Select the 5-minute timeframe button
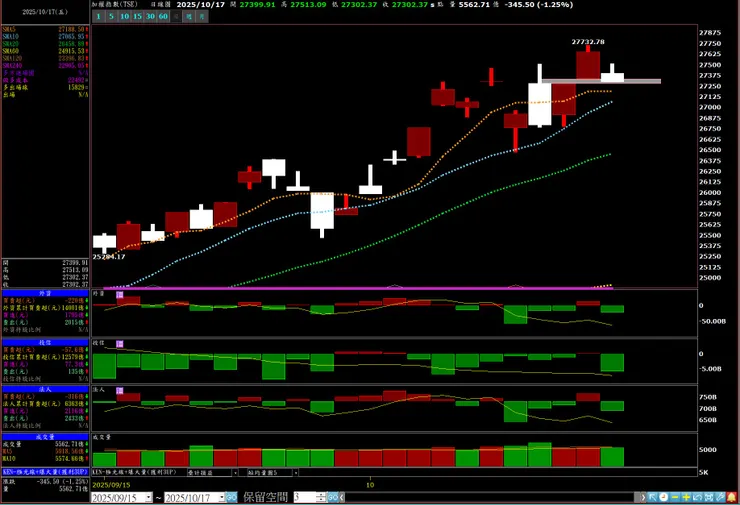Screen dimensions: 740x505 111,17
